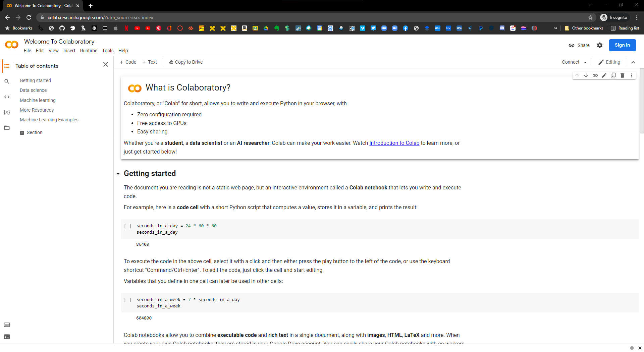Viewport: 644px width, 352px height.
Task: Collapse the header with chevron up
Action: (x=633, y=62)
